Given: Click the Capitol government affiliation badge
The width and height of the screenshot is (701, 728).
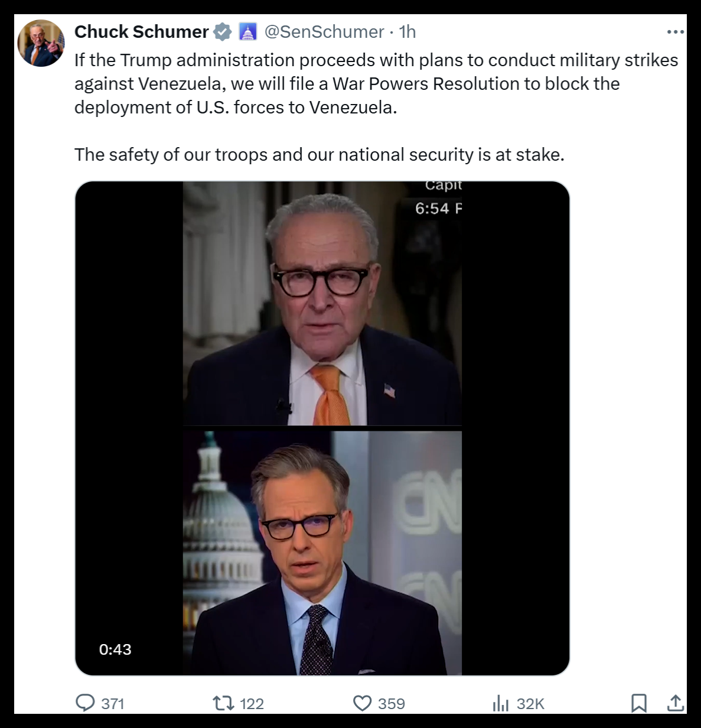Looking at the screenshot, I should pyautogui.click(x=247, y=32).
